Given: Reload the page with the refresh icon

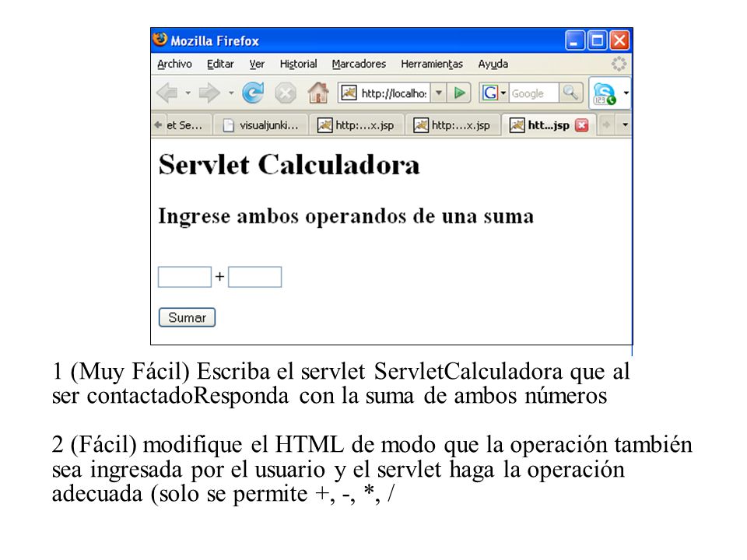Looking at the screenshot, I should (253, 93).
